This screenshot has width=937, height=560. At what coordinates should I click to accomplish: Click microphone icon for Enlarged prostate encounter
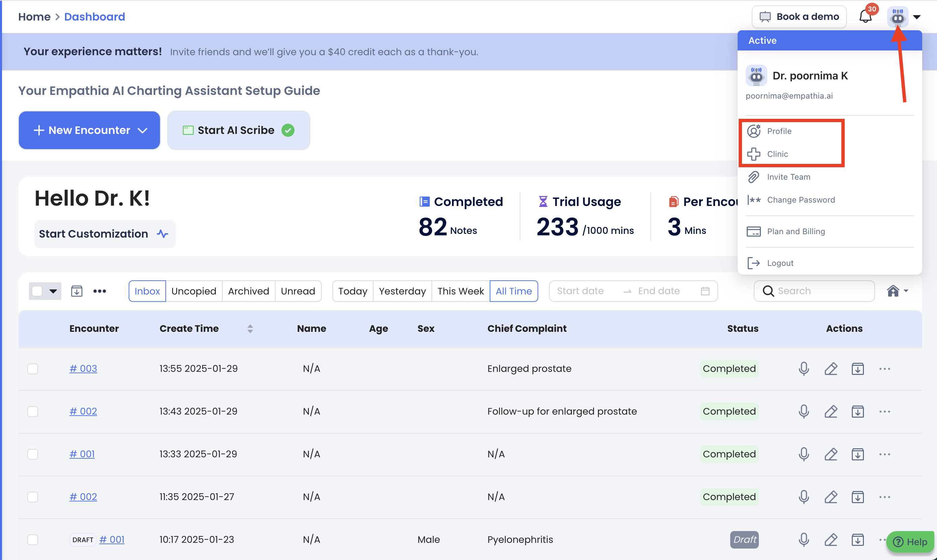pyautogui.click(x=804, y=369)
